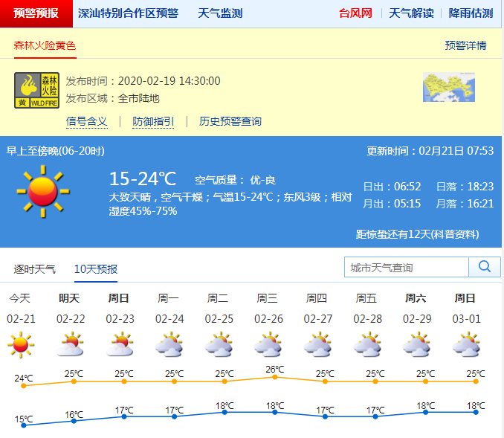
Task: Select the 03-01 cloudy forecast icon
Action: pos(465,344)
